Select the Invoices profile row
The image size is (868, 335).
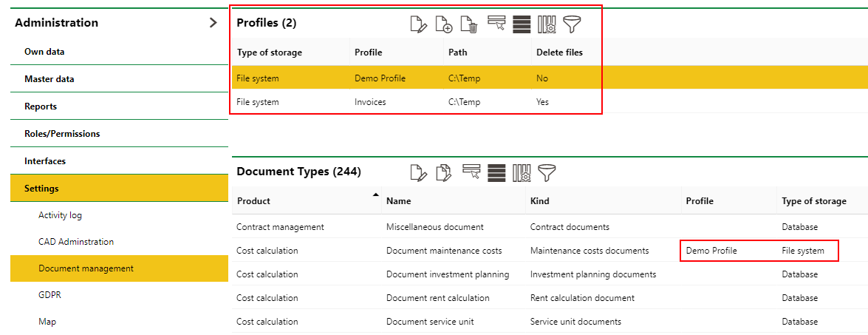[x=550, y=102]
